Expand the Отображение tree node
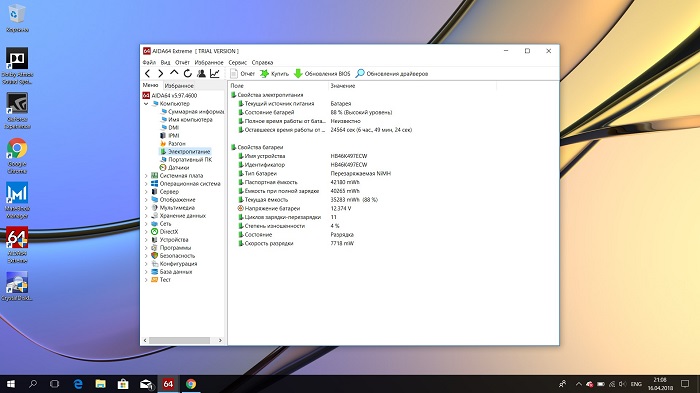The height and width of the screenshot is (393, 700). (146, 200)
